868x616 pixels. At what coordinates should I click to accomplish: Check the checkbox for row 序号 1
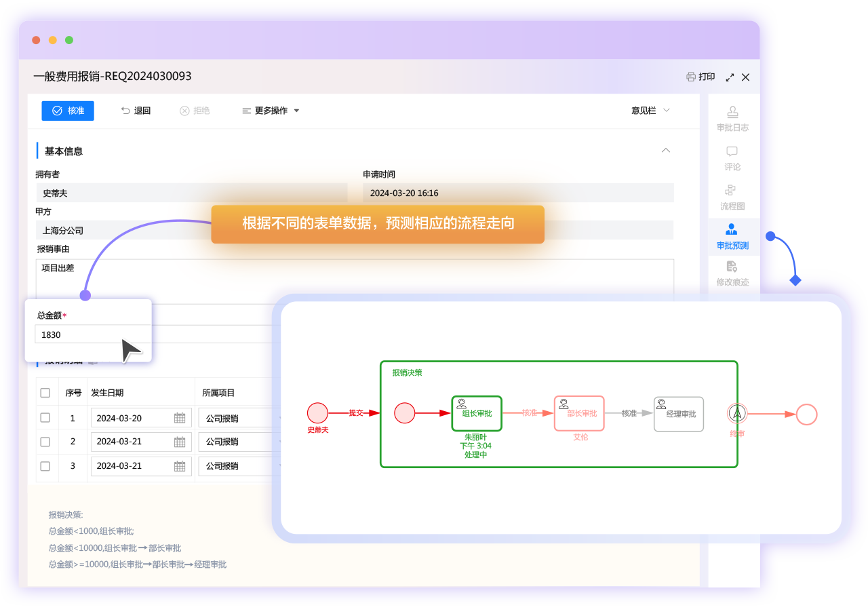pos(46,417)
